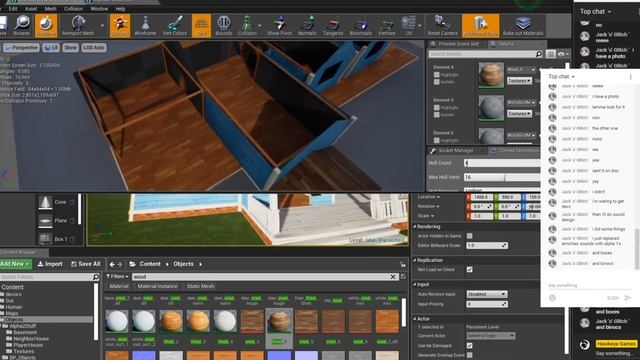Toggle Isolate checkbox for Element 4
The image size is (640, 360).
[x=437, y=82]
